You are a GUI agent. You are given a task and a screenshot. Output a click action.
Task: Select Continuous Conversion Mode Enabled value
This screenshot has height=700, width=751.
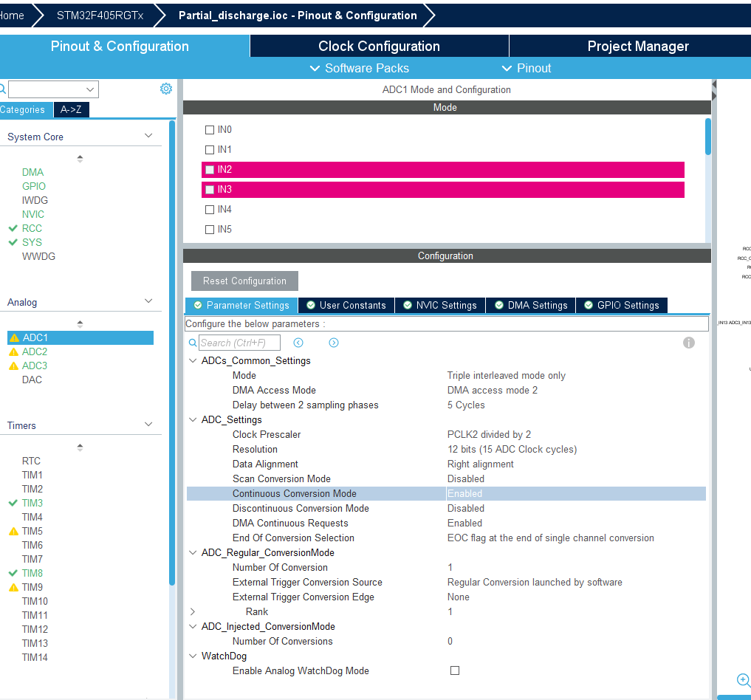[576, 494]
